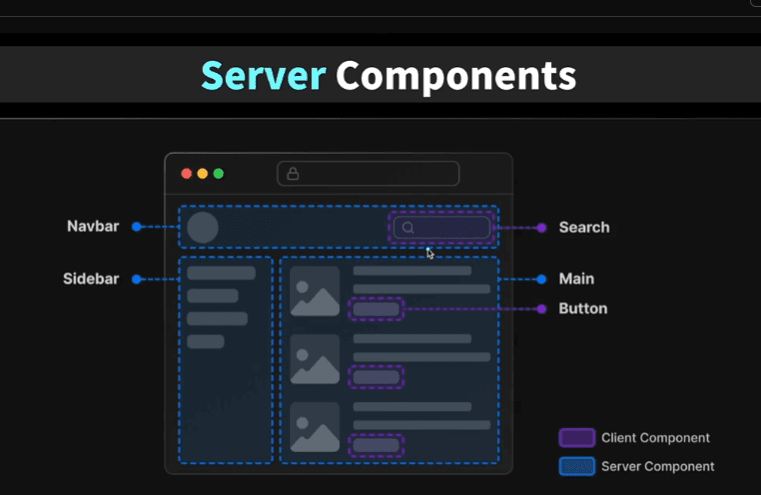
Task: Click the blue Server Component legend swatch
Action: pos(577,466)
